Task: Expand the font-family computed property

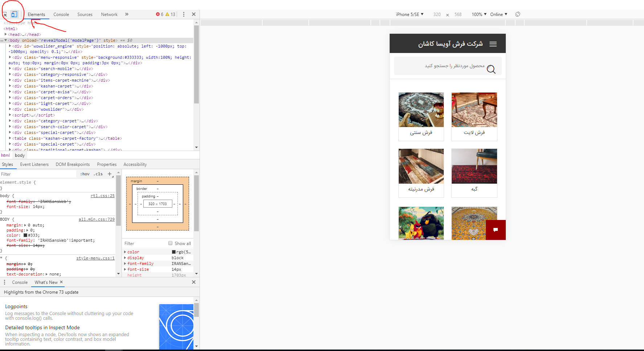Action: tap(125, 264)
